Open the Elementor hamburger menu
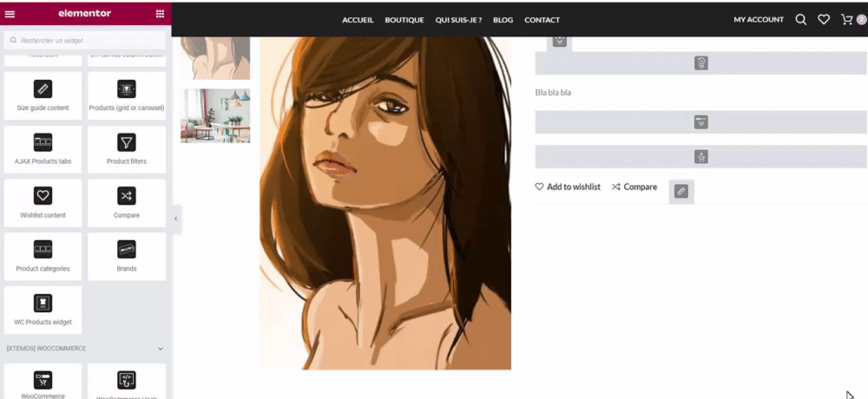This screenshot has height=399, width=868. pyautogui.click(x=10, y=14)
